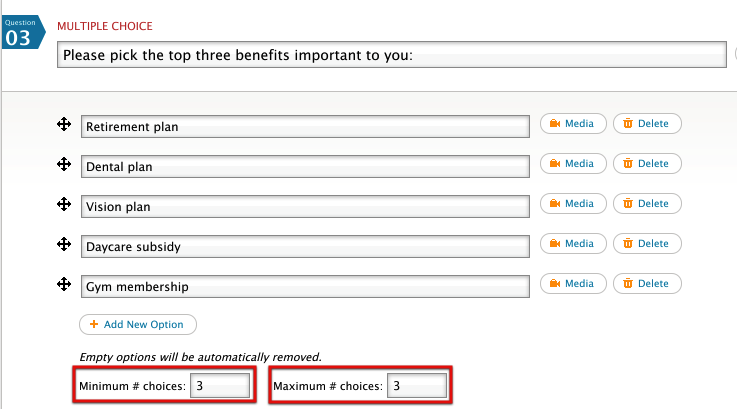Image resolution: width=737 pixels, height=409 pixels.
Task: Click the move icon for Daycare subsidy
Action: [63, 244]
